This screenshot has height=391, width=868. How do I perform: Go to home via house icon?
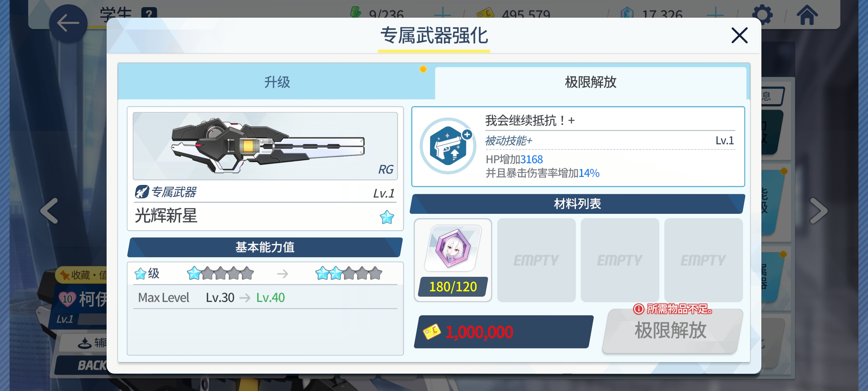[x=807, y=15]
